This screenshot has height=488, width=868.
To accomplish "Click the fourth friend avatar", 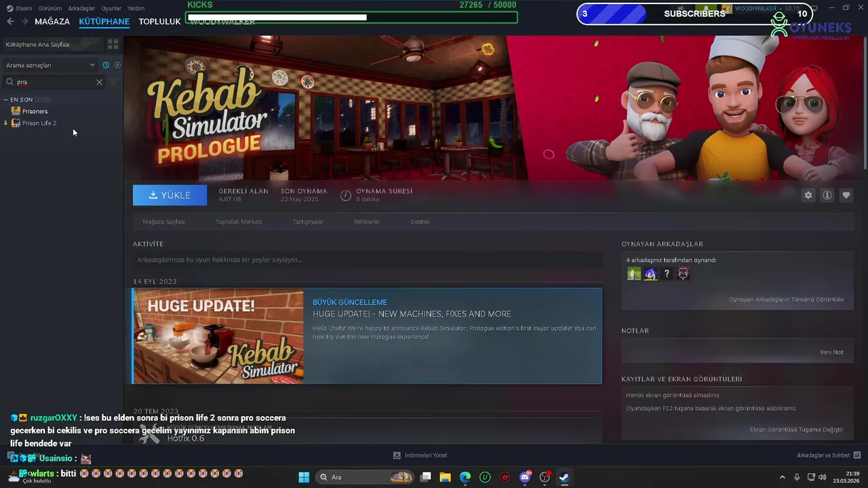I will click(683, 274).
